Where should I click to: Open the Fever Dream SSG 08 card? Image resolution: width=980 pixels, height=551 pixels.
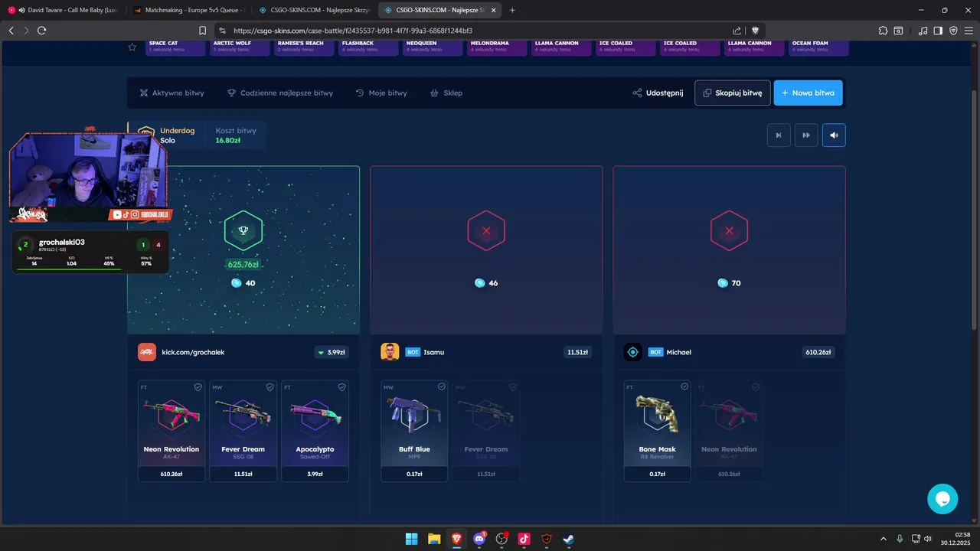(x=243, y=431)
